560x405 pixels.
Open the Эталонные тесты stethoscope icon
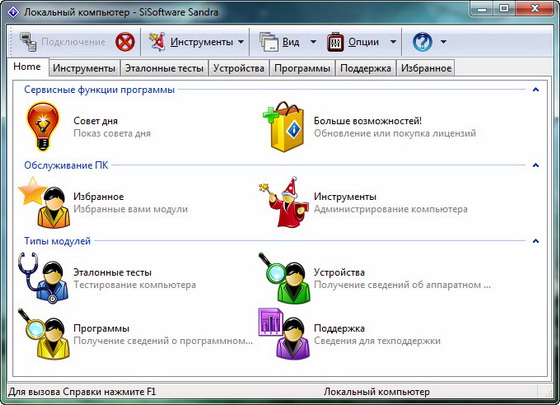43,278
